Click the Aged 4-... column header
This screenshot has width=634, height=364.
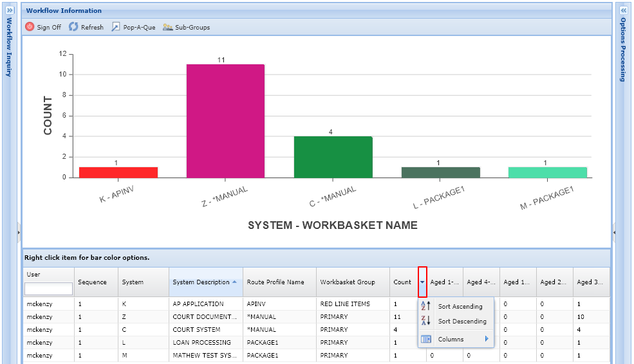(481, 282)
